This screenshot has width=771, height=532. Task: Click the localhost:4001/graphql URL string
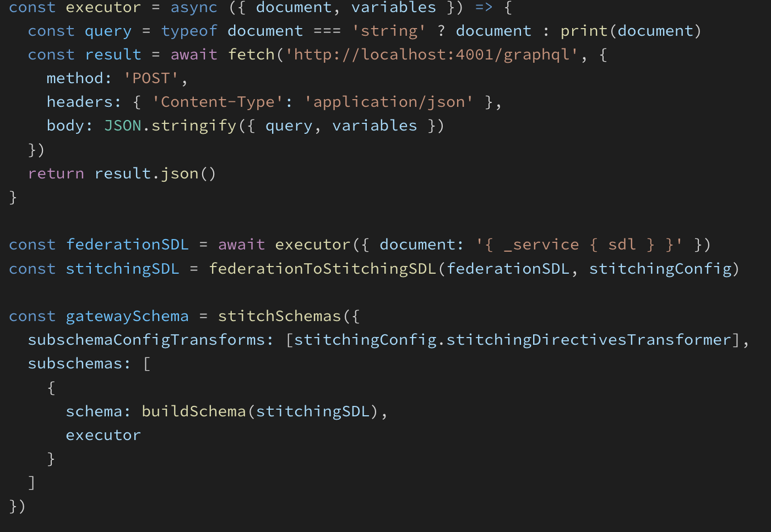[432, 55]
